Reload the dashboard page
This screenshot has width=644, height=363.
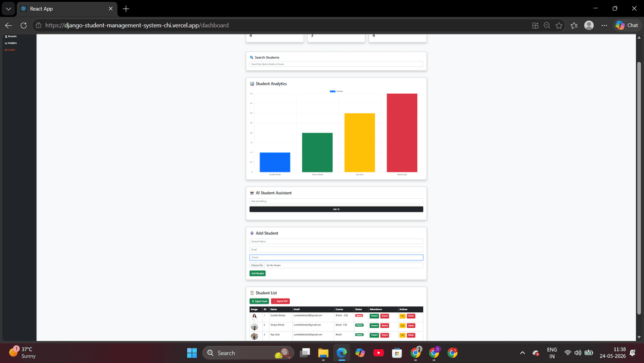[x=23, y=25]
